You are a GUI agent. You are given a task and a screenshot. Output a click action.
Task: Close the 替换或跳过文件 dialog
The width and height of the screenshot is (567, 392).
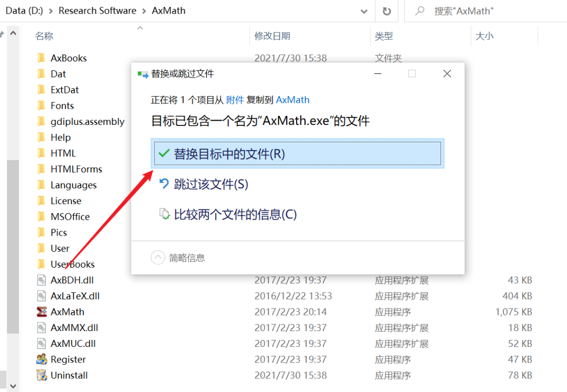(x=447, y=73)
